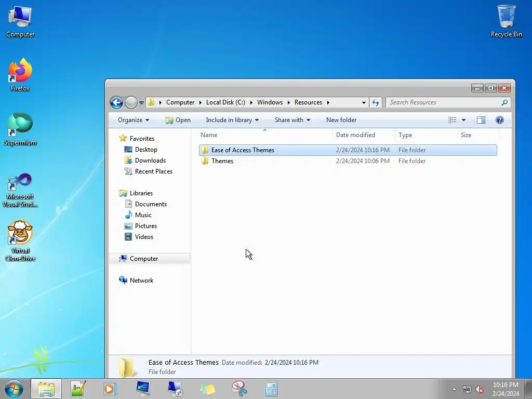Select Desktop under Favorites
The height and width of the screenshot is (399, 532).
(x=146, y=150)
